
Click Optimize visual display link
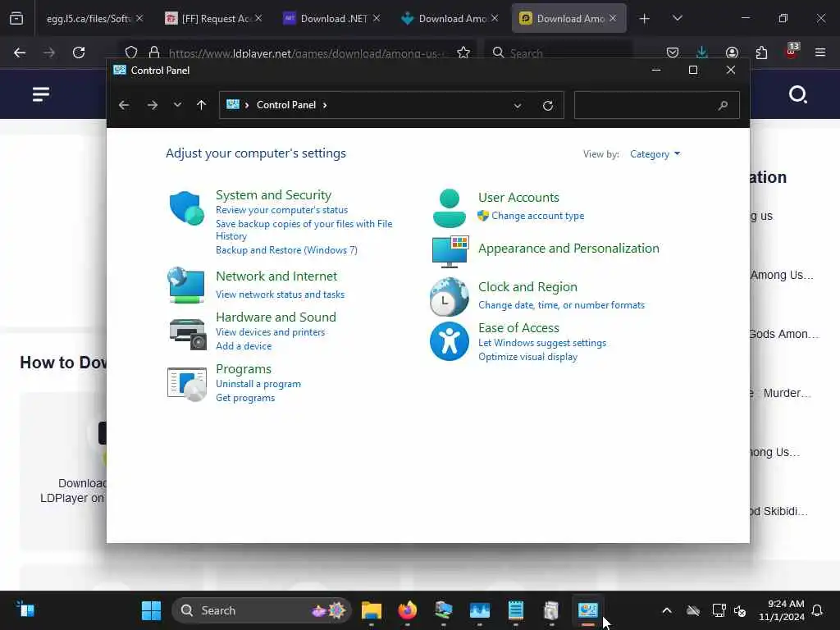tap(527, 357)
